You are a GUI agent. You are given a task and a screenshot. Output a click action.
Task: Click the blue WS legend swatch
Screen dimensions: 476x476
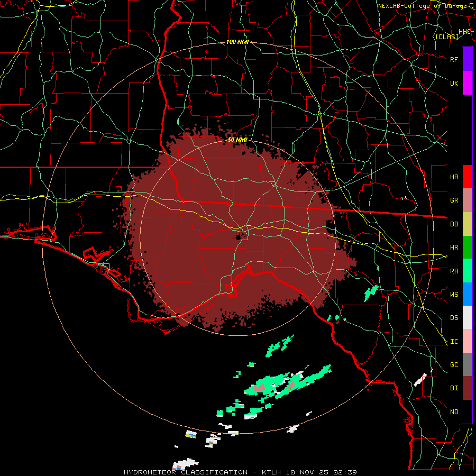467,294
